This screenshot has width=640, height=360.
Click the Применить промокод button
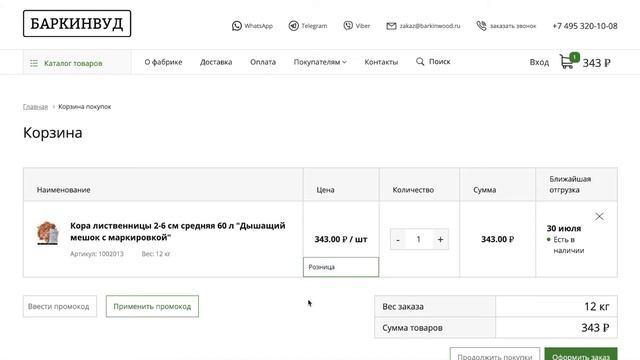click(152, 306)
